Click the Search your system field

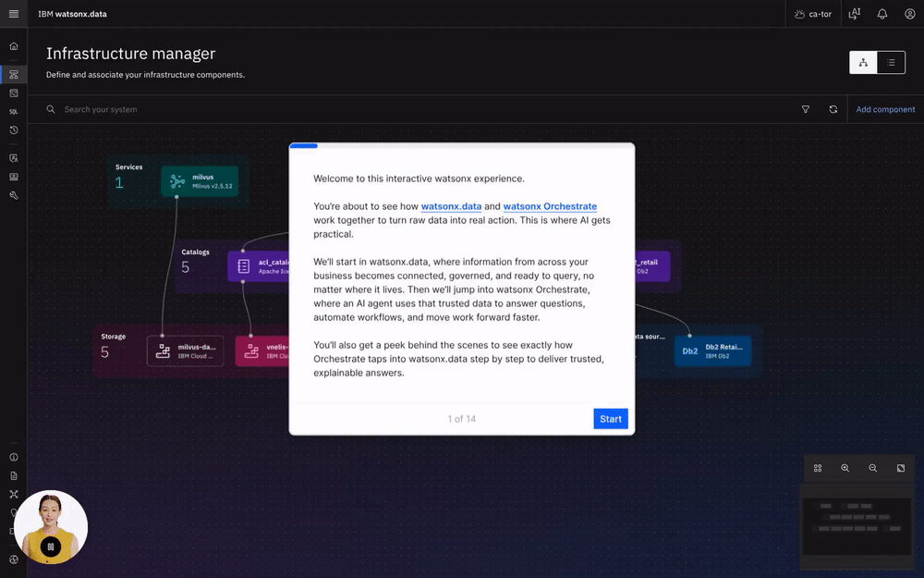[x=412, y=109]
